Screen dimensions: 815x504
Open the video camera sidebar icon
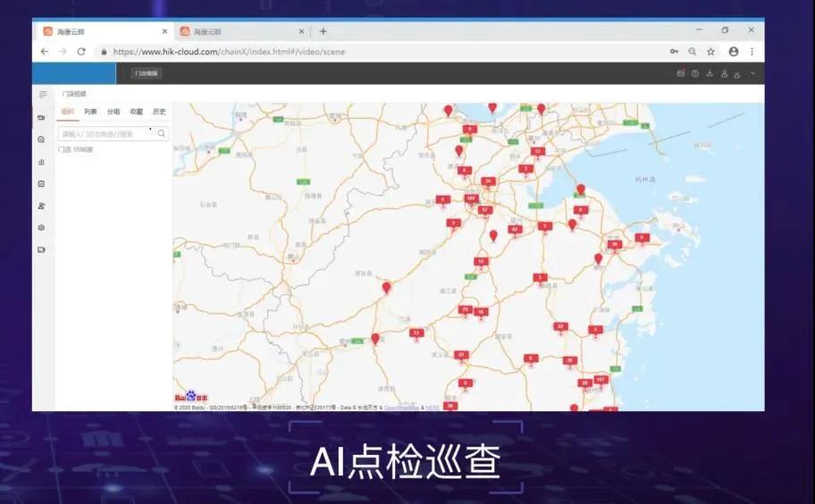point(42,118)
